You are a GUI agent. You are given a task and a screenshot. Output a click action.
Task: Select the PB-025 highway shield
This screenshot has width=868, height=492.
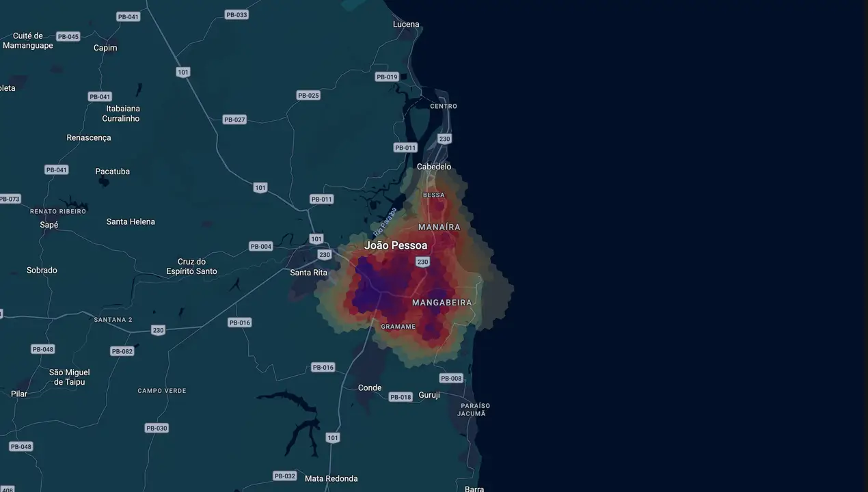click(309, 95)
